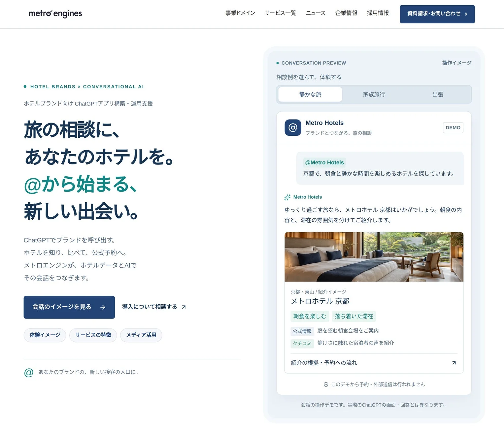Image resolution: width=504 pixels, height=446 pixels.
Task: Click the 公式情報 label
Action: tap(302, 331)
